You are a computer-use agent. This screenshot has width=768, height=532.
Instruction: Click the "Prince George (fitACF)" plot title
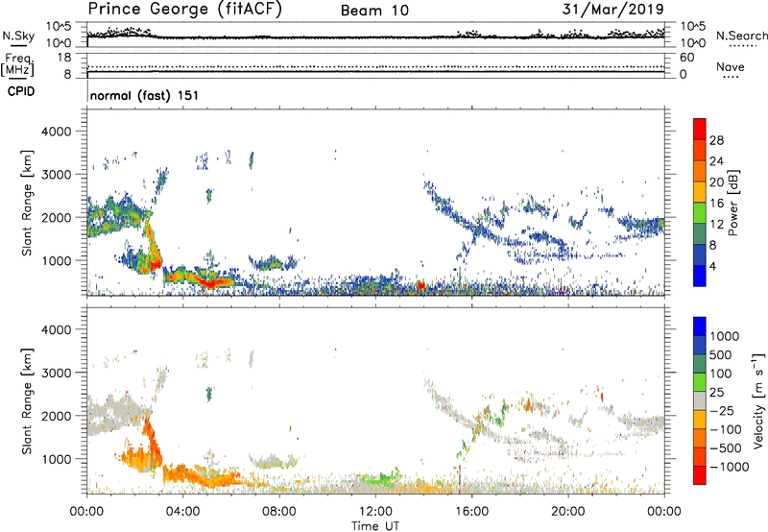click(x=185, y=9)
